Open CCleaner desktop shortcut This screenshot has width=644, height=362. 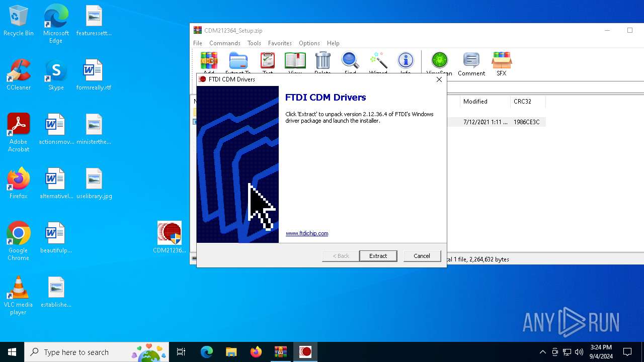19,75
